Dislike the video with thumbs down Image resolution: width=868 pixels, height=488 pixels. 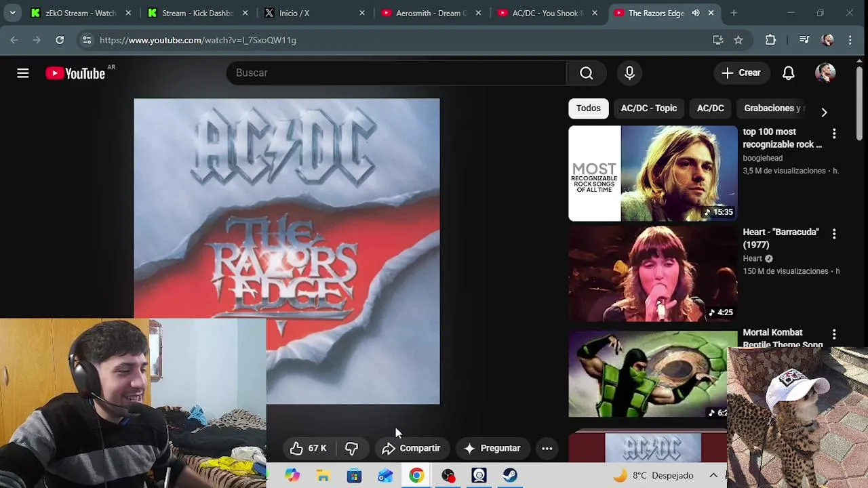point(351,448)
